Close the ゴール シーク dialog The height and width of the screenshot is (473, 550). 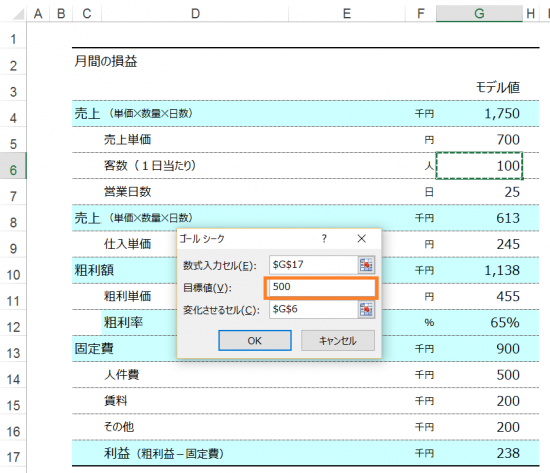tap(362, 239)
